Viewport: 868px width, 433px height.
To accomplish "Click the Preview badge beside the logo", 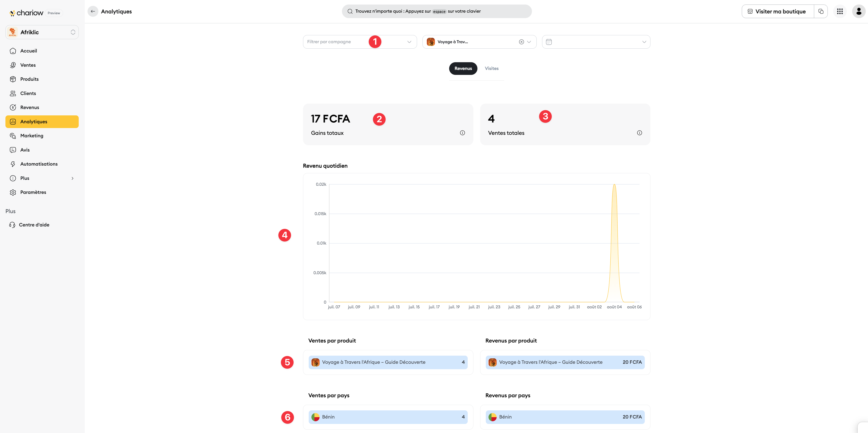I will 54,13.
